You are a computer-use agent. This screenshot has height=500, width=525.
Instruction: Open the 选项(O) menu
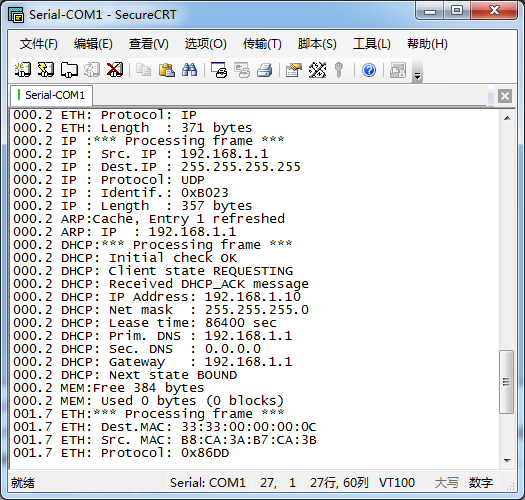[206, 44]
